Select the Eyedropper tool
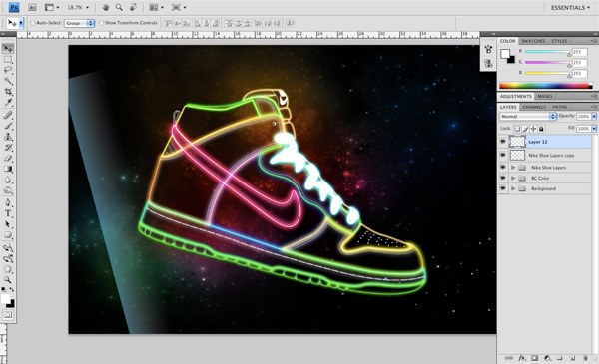Viewport: 599px width, 364px height. 8,103
